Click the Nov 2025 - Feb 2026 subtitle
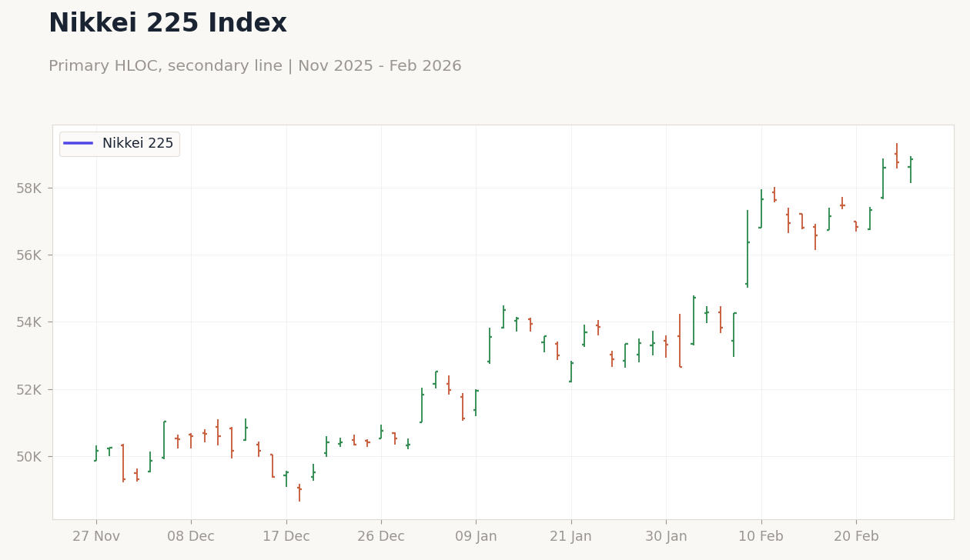The height and width of the screenshot is (560, 970). click(380, 66)
